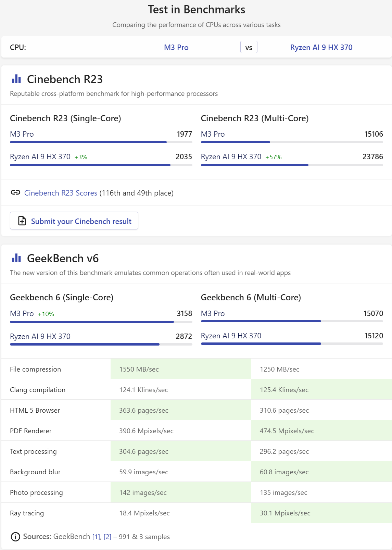Screen dimensions: 392x550
Task: Click the 30.1 Mpixels/sec cell
Action: pyautogui.click(x=321, y=513)
